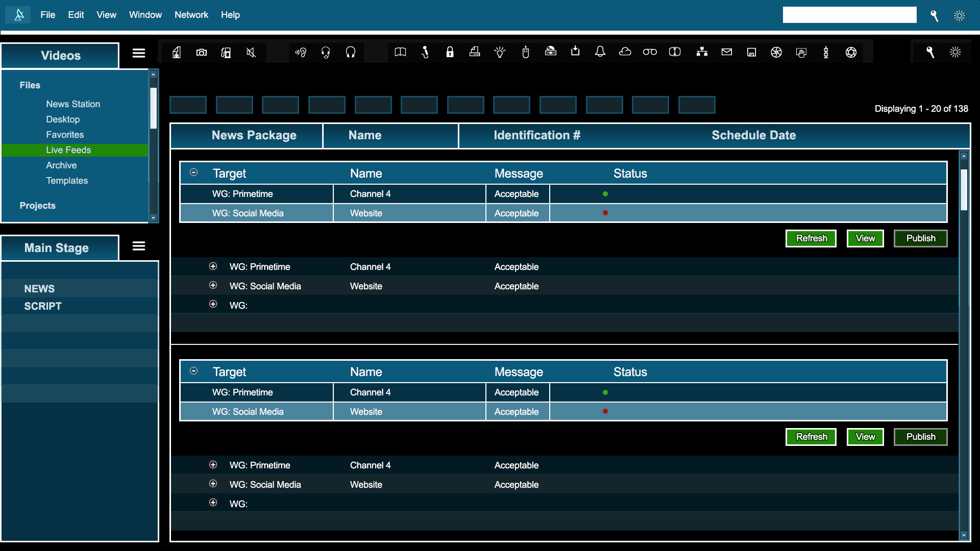The height and width of the screenshot is (551, 980).
Task: Click the muted speaker icon
Action: [x=251, y=53]
